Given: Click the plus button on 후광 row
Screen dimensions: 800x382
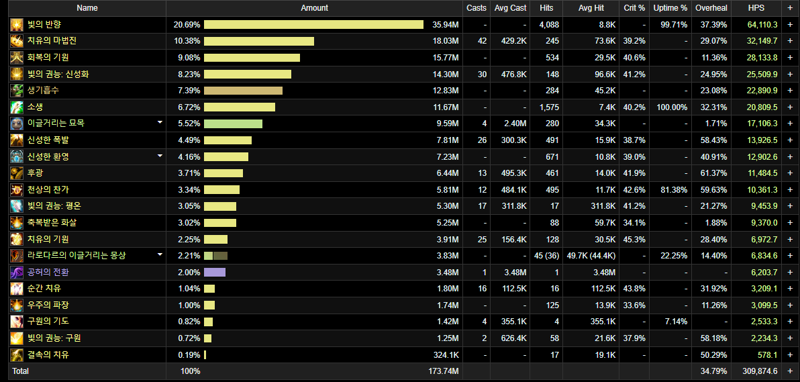Looking at the screenshot, I should tap(790, 173).
